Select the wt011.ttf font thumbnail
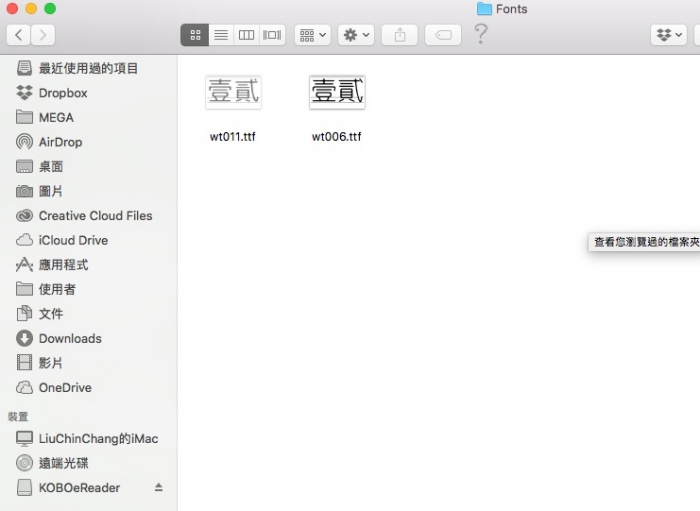This screenshot has width=700, height=511. coord(233,92)
